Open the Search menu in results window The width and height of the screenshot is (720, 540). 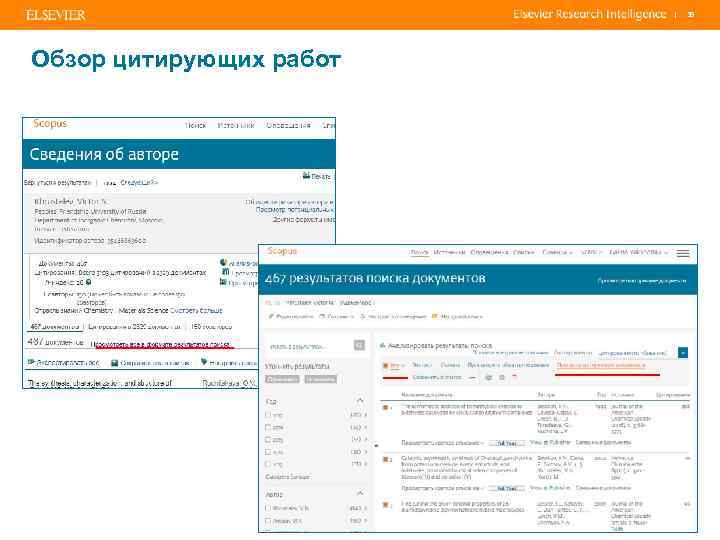(419, 252)
